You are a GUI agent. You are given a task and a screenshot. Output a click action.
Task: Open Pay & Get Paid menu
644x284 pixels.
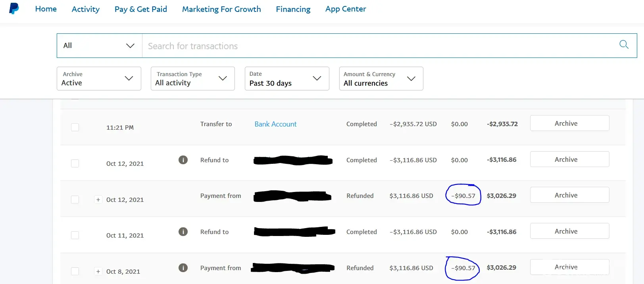click(x=141, y=9)
